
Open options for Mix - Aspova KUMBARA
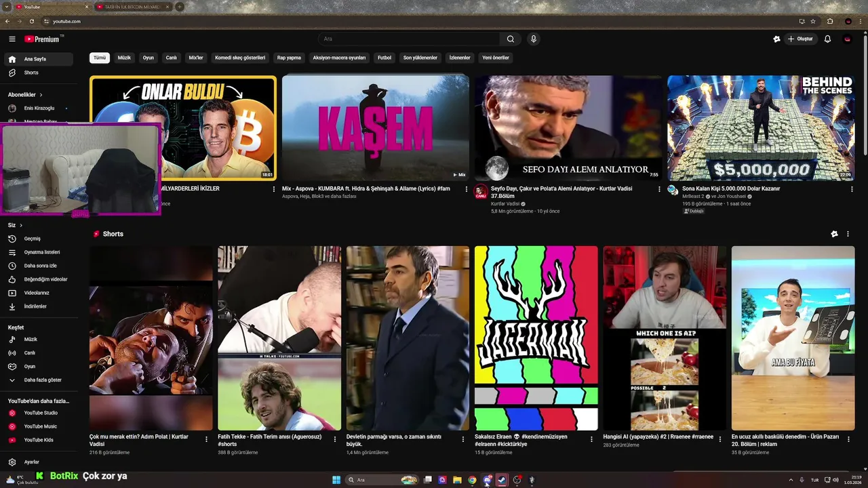click(x=467, y=189)
